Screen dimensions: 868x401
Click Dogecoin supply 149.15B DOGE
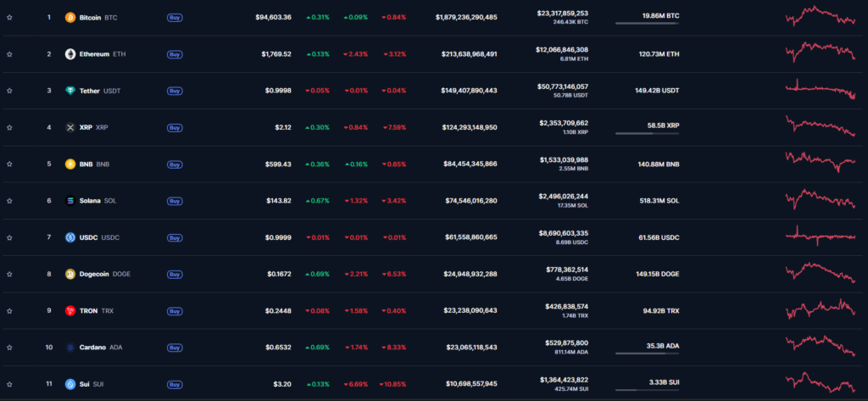pyautogui.click(x=658, y=274)
